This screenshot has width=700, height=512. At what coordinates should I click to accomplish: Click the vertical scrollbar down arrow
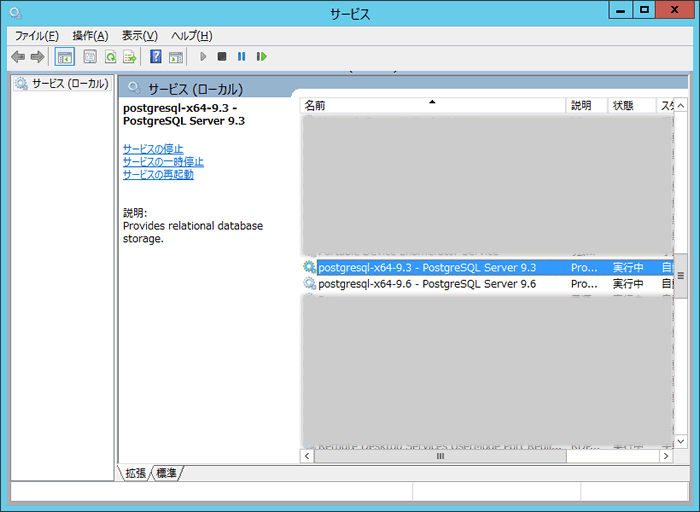pos(681,440)
